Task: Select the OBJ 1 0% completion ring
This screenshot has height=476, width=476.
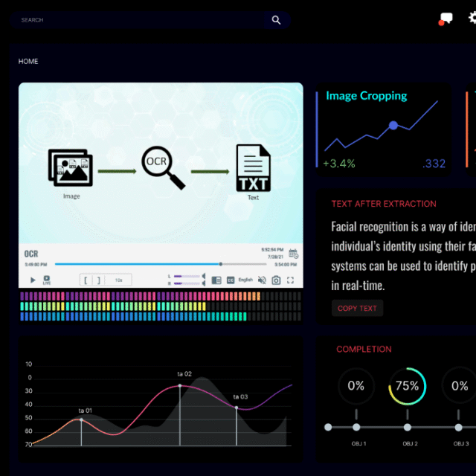Action: click(356, 386)
